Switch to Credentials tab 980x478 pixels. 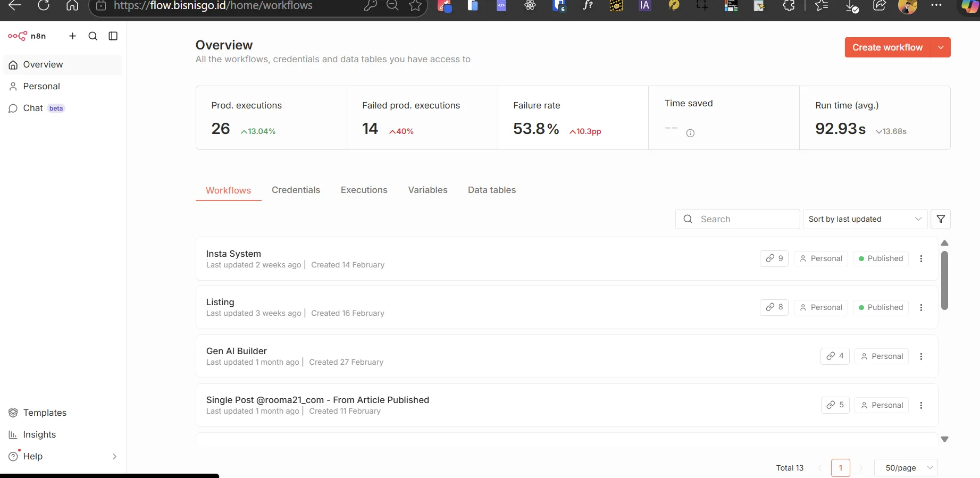(x=296, y=190)
